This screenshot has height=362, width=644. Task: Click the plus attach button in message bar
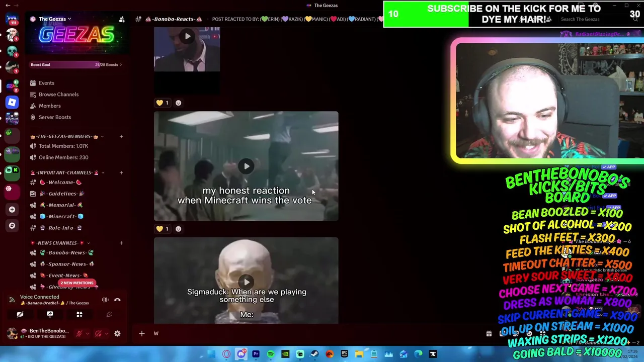click(142, 333)
